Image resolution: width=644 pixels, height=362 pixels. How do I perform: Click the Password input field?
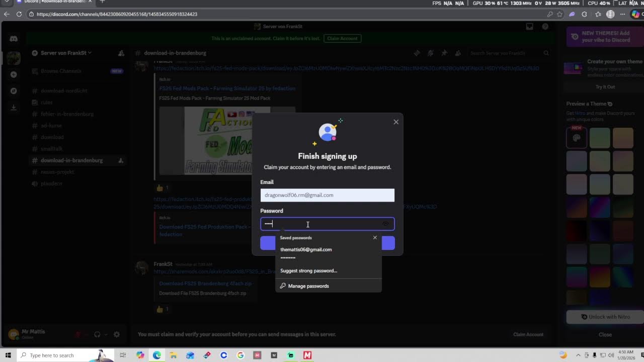tap(327, 224)
